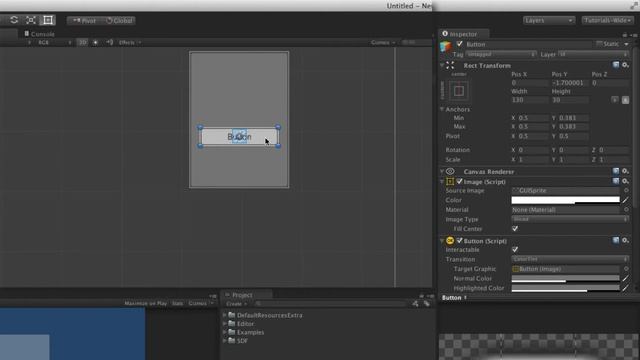640x360 pixels.
Task: Open the Highlighted Color swatch
Action: tap(565, 288)
